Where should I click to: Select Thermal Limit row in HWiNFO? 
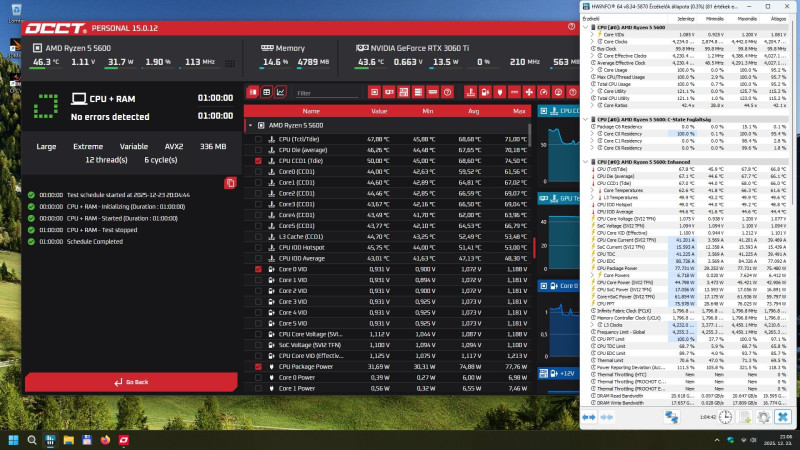tap(687, 360)
